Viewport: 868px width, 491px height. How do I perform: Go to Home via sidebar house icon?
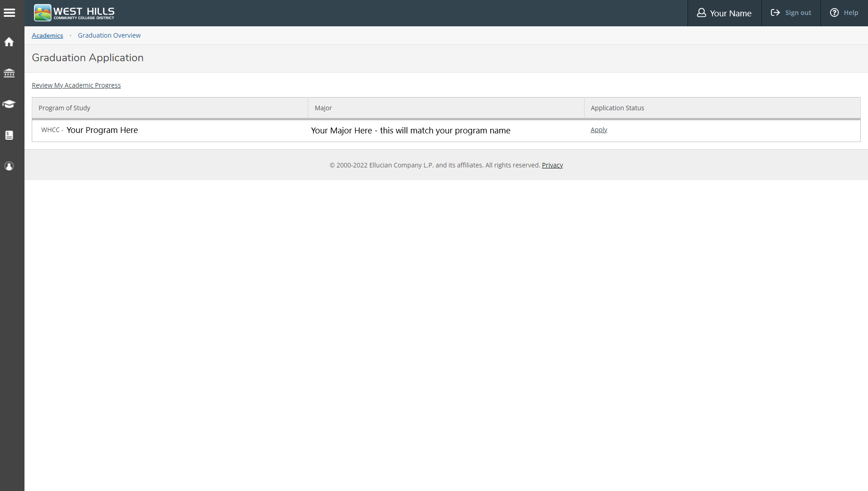tap(9, 42)
